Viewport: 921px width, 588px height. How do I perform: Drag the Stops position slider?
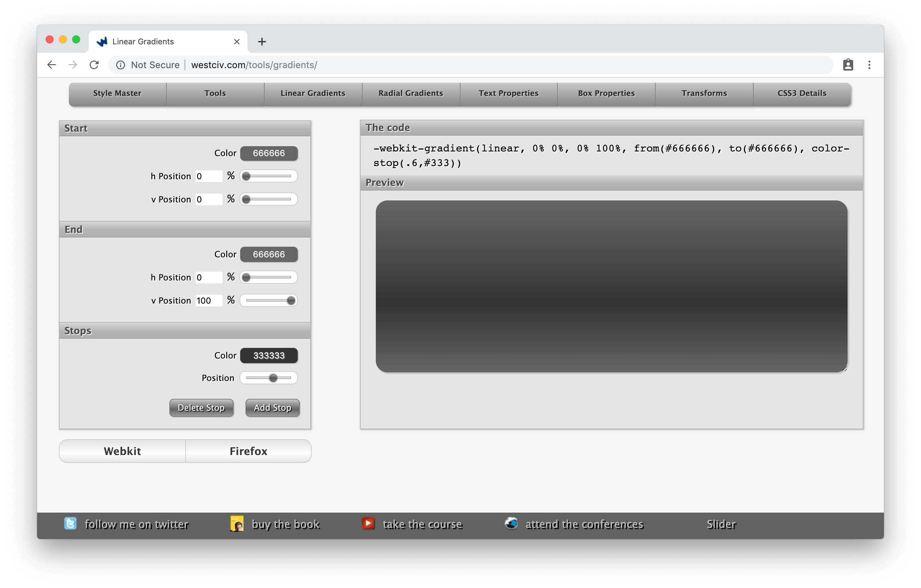point(274,377)
